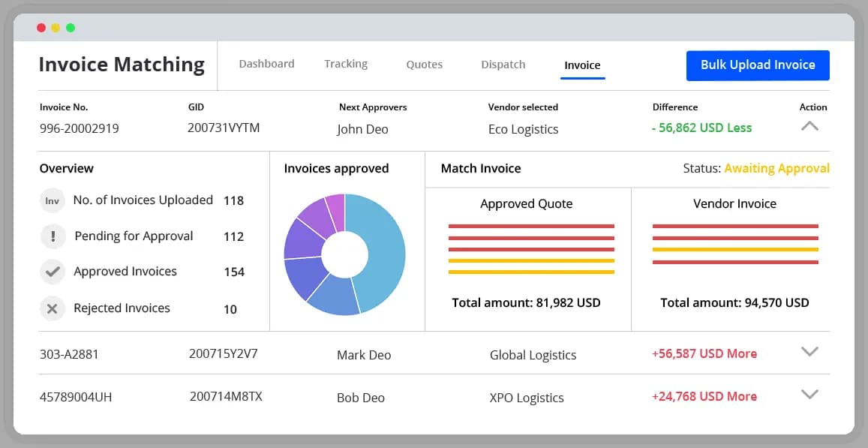
Task: Expand details for invoice 45789004UH
Action: (x=809, y=394)
